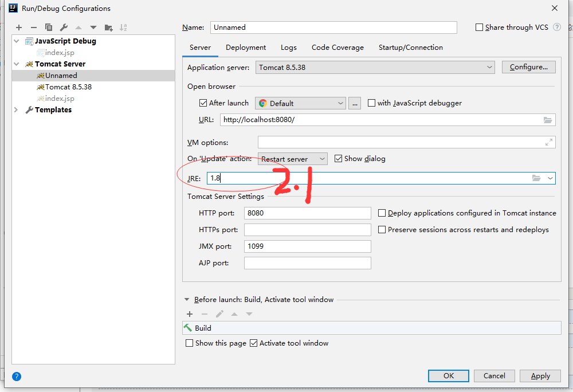Click the Configure... button
The image size is (573, 392).
pyautogui.click(x=528, y=67)
